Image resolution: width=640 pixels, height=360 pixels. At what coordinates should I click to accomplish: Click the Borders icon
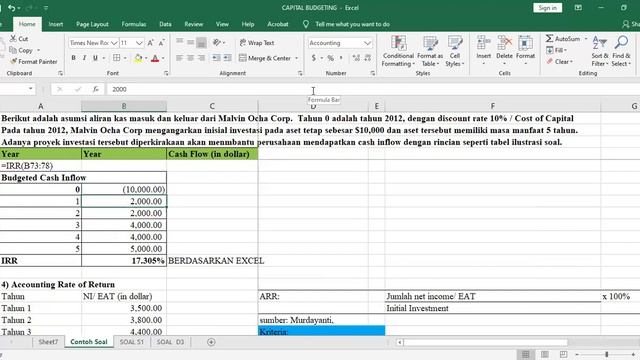116,58
